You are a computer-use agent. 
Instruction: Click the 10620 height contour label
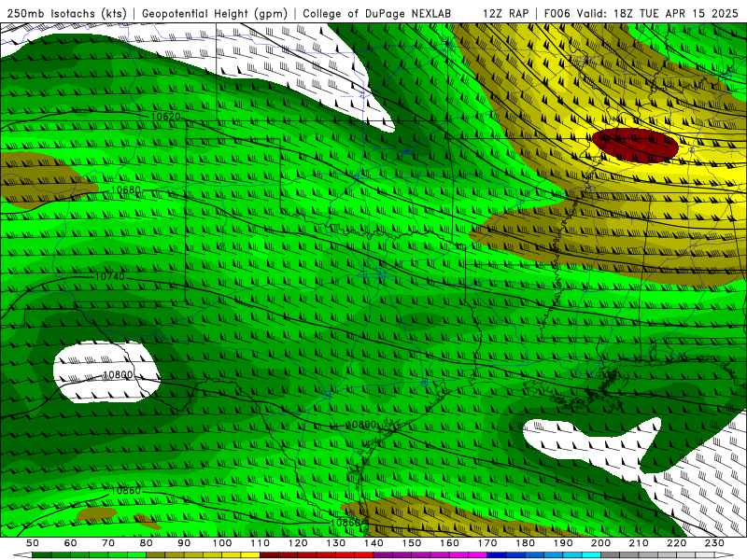pos(166,117)
